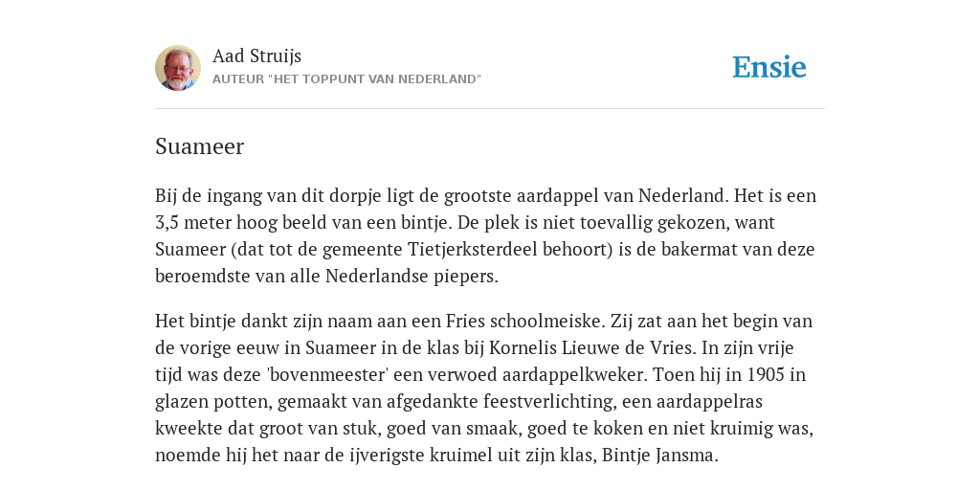Open the Ensie logo
Viewport: 980px width, 490px height.
point(768,67)
